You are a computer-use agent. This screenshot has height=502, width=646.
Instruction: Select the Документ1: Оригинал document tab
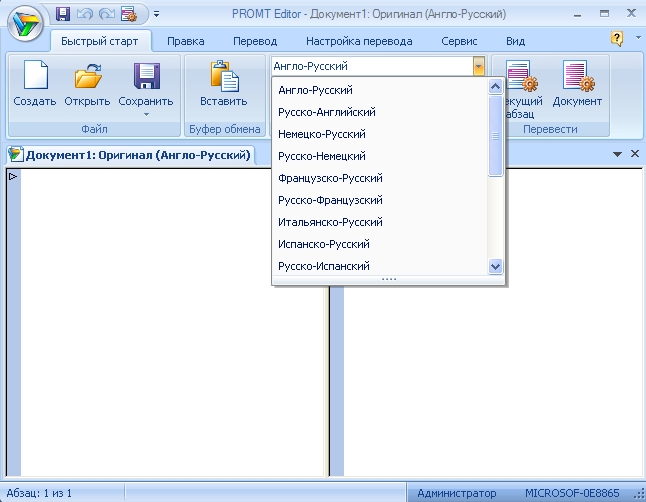pos(130,155)
